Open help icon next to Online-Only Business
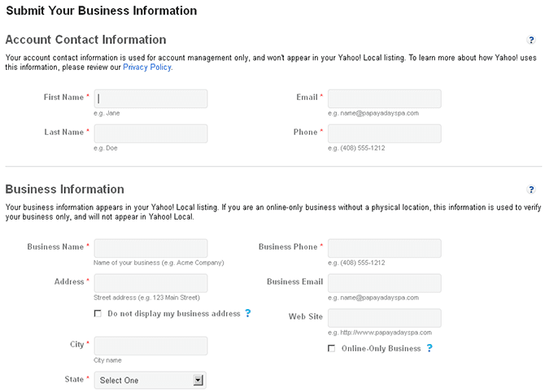The height and width of the screenshot is (392, 545). (429, 348)
